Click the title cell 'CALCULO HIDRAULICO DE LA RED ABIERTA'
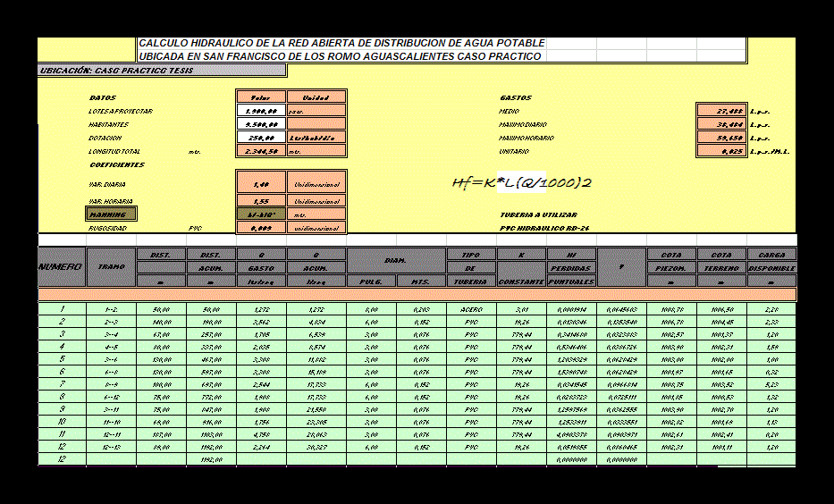The image size is (834, 504). pos(342,43)
